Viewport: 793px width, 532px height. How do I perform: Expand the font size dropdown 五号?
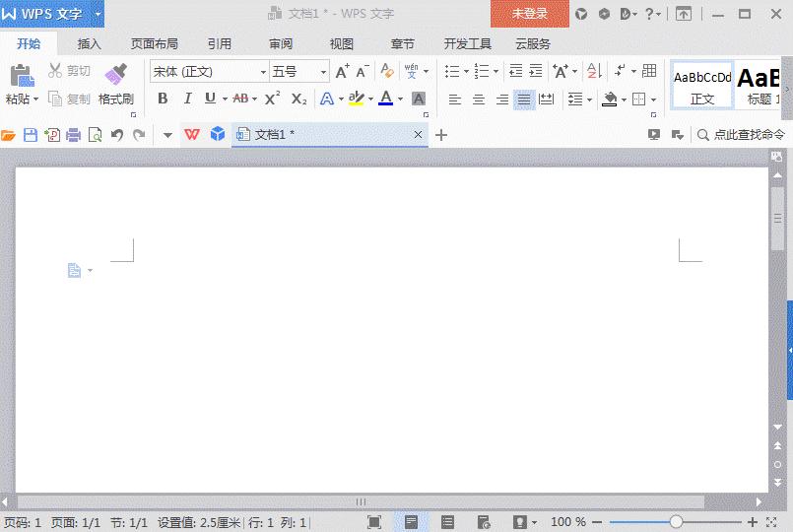click(299, 72)
